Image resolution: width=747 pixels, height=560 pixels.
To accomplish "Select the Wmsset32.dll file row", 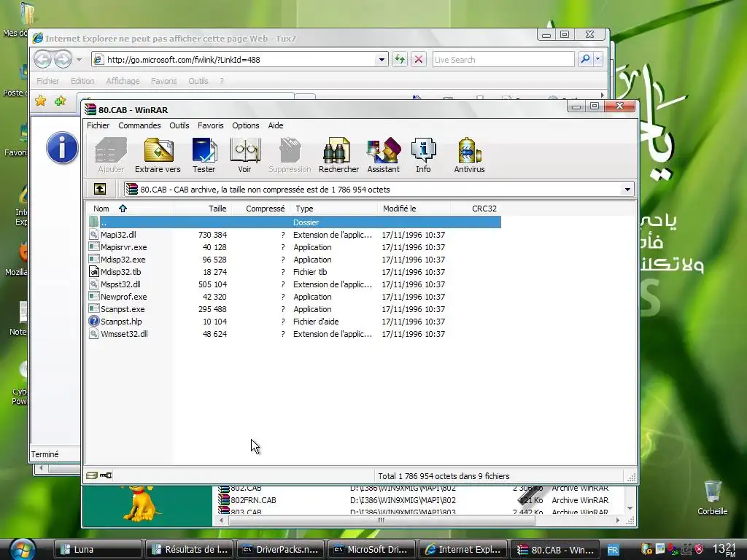I will click(x=293, y=334).
